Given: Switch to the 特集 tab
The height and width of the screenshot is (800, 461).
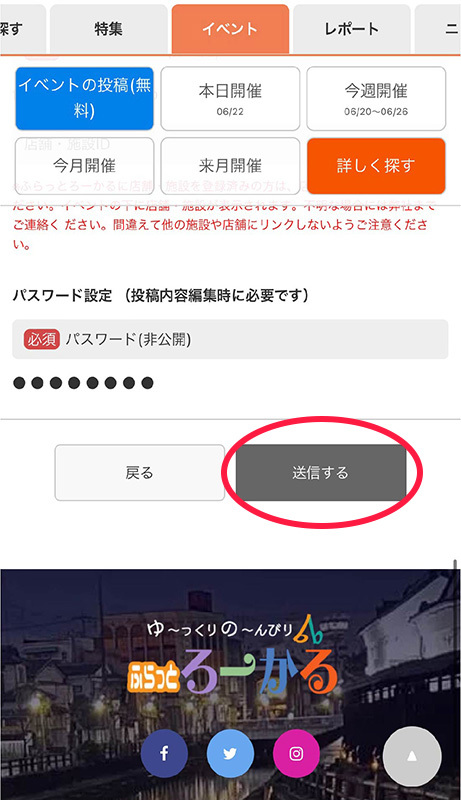Looking at the screenshot, I should (108, 29).
